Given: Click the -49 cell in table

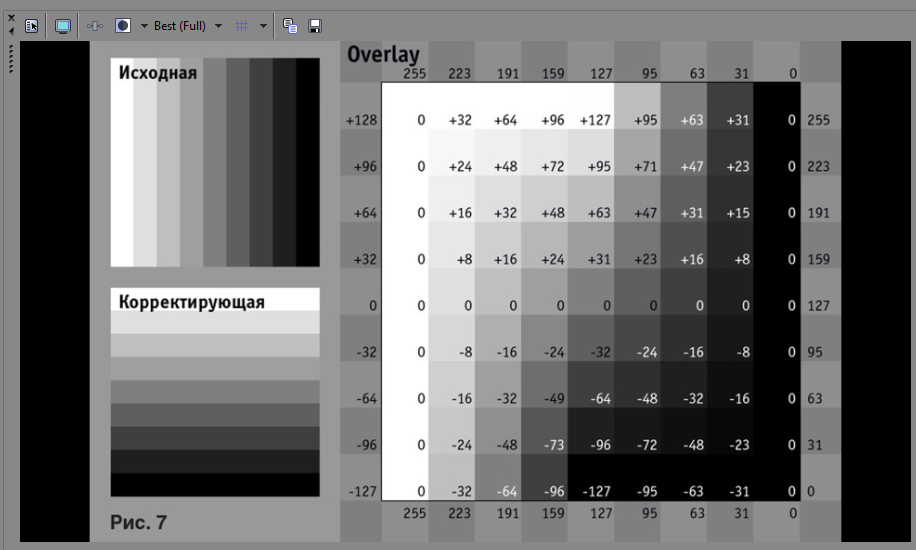Looking at the screenshot, I should click(x=554, y=399).
